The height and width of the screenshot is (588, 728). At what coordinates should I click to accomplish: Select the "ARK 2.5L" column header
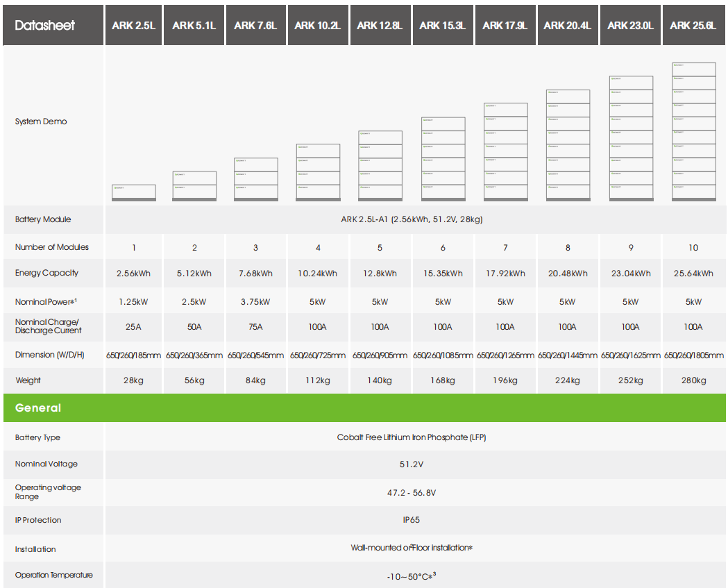[134, 25]
